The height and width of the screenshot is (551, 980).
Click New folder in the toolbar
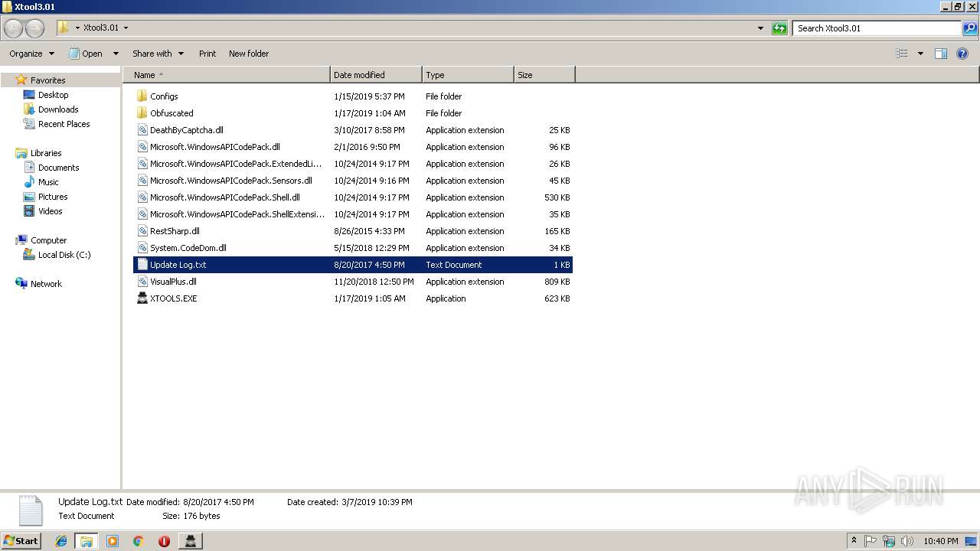(249, 54)
